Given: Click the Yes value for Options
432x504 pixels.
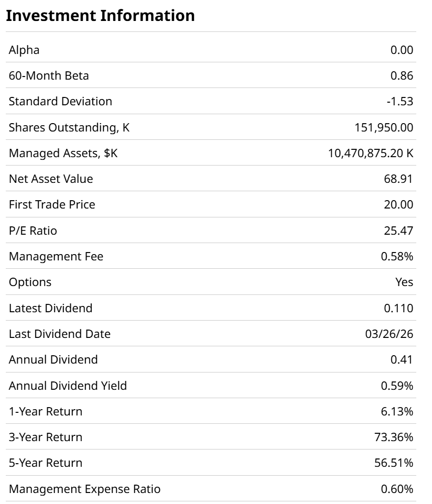Looking at the screenshot, I should [x=404, y=282].
